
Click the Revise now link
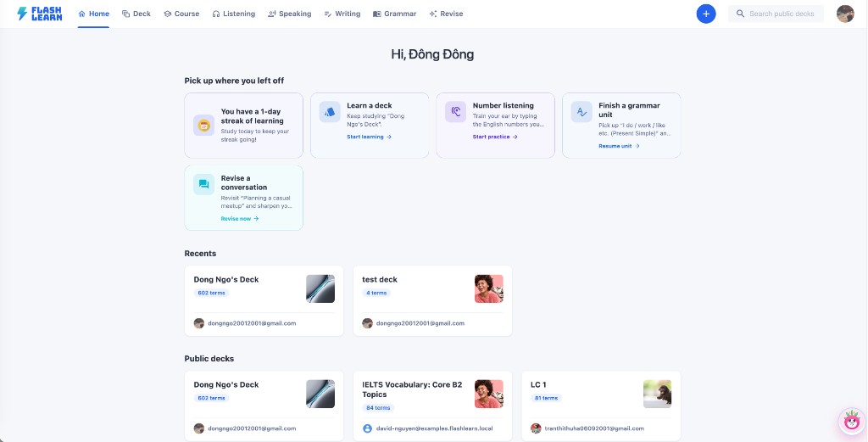(x=240, y=219)
